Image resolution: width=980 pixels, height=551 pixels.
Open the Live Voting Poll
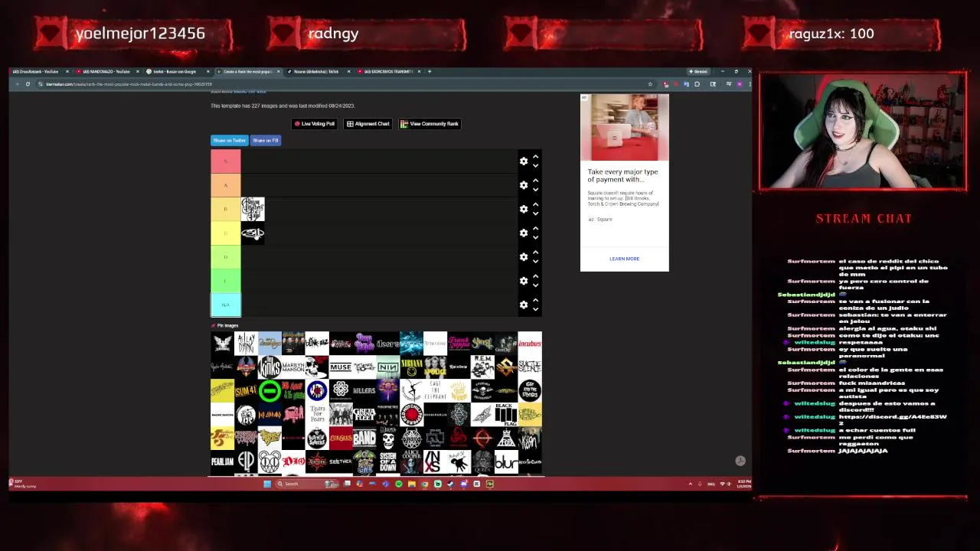315,123
